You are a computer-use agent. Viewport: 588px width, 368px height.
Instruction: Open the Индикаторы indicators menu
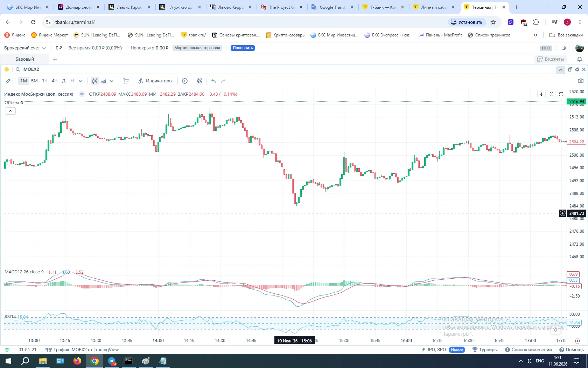point(155,81)
